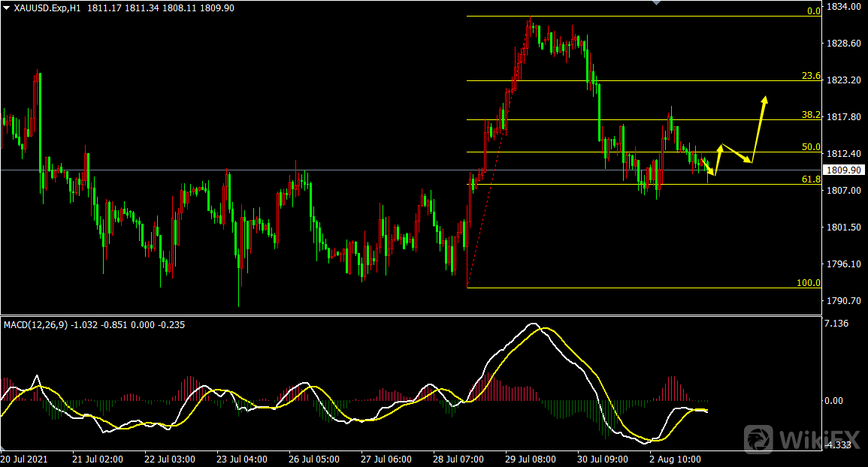Select the Fibonacci 61.8 level label
This screenshot has width=868, height=467.
click(x=810, y=179)
